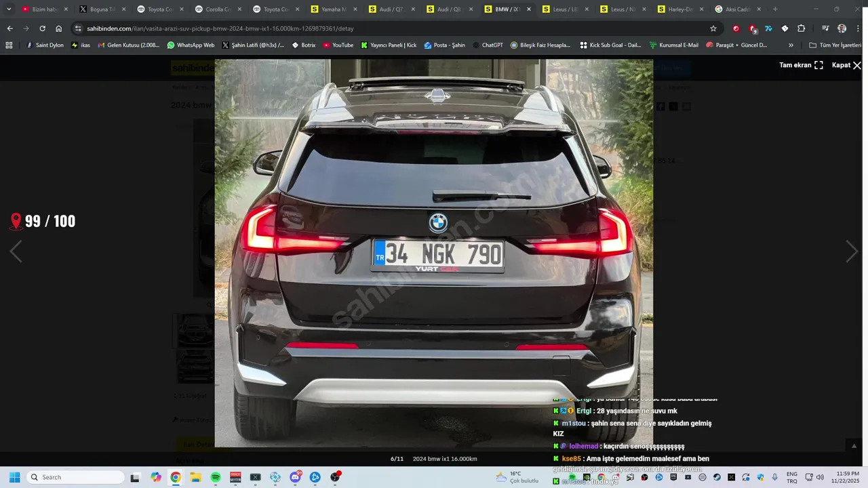The height and width of the screenshot is (488, 868).
Task: Open the Chrome profile avatar
Action: click(x=842, y=28)
